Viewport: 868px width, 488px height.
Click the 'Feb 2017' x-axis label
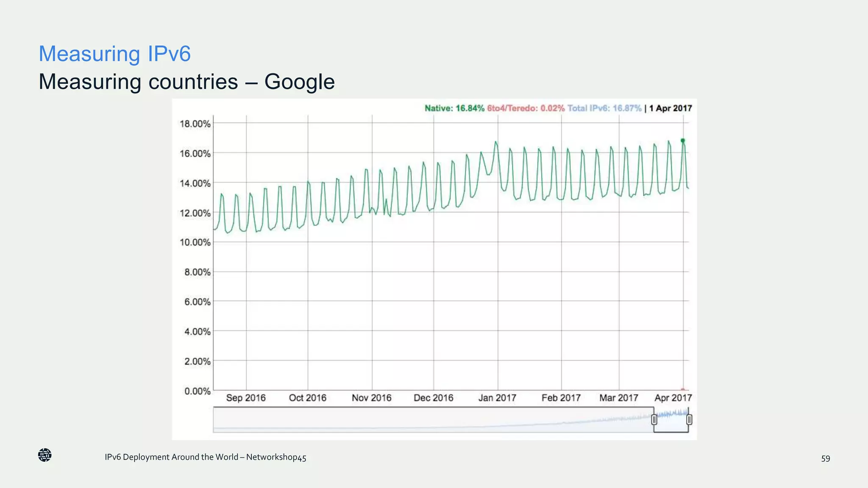point(561,398)
